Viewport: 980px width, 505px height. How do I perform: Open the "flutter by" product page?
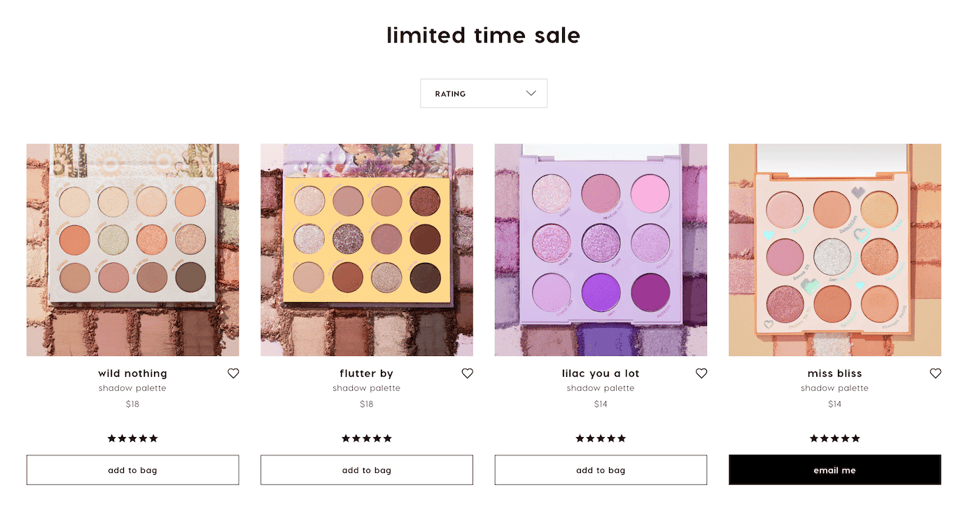[x=366, y=373]
